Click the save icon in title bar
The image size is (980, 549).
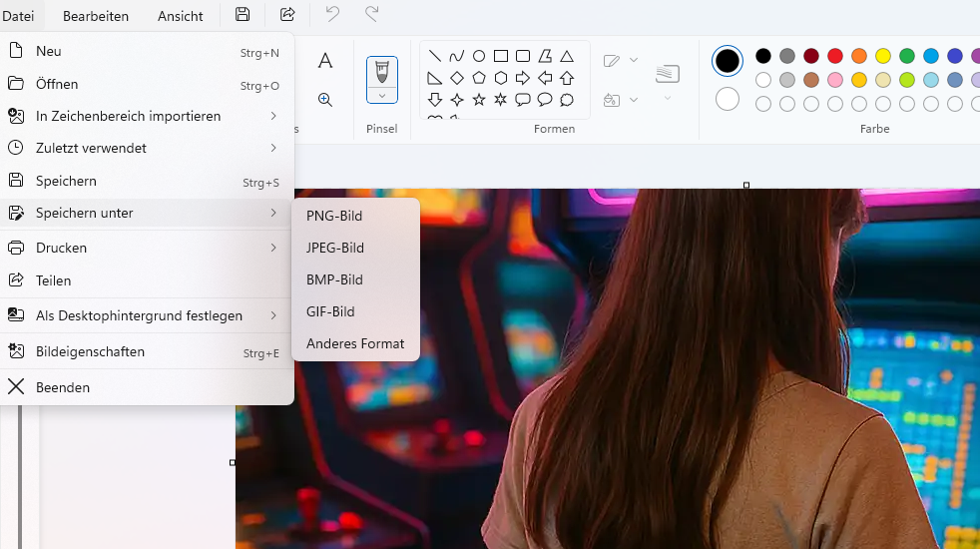point(243,14)
